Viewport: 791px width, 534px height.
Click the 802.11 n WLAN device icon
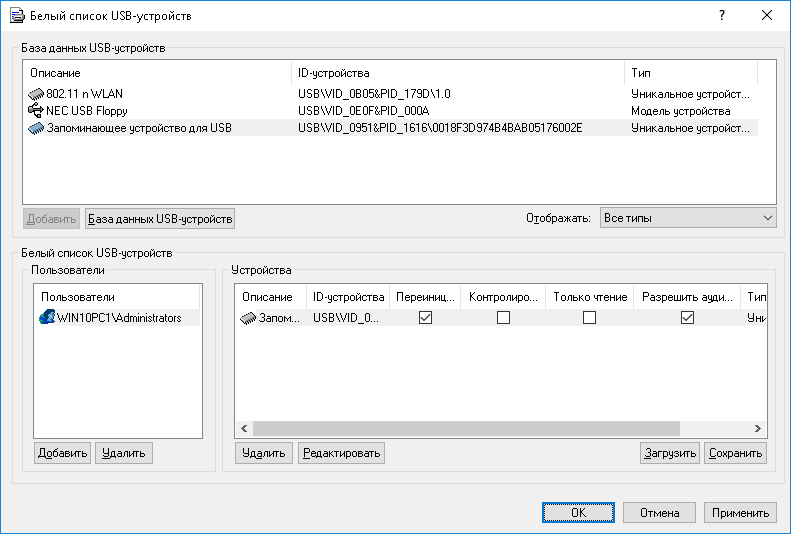(x=37, y=93)
